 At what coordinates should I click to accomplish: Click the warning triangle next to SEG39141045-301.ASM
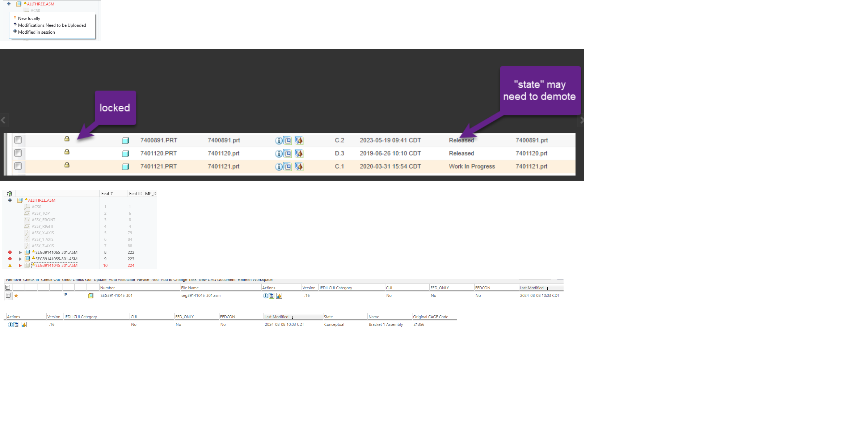click(x=10, y=265)
